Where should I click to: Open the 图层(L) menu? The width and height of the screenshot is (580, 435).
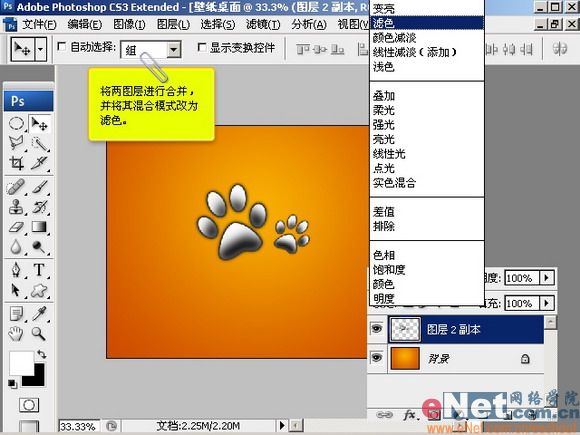(173, 25)
